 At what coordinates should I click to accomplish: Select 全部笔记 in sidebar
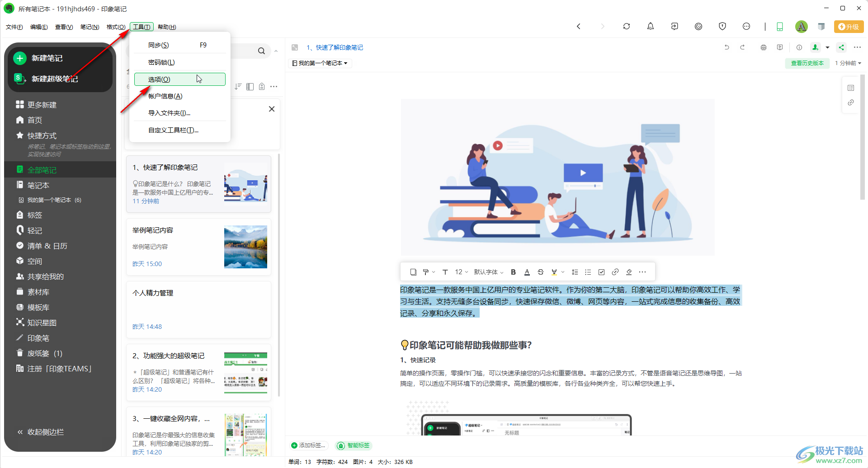pyautogui.click(x=60, y=170)
